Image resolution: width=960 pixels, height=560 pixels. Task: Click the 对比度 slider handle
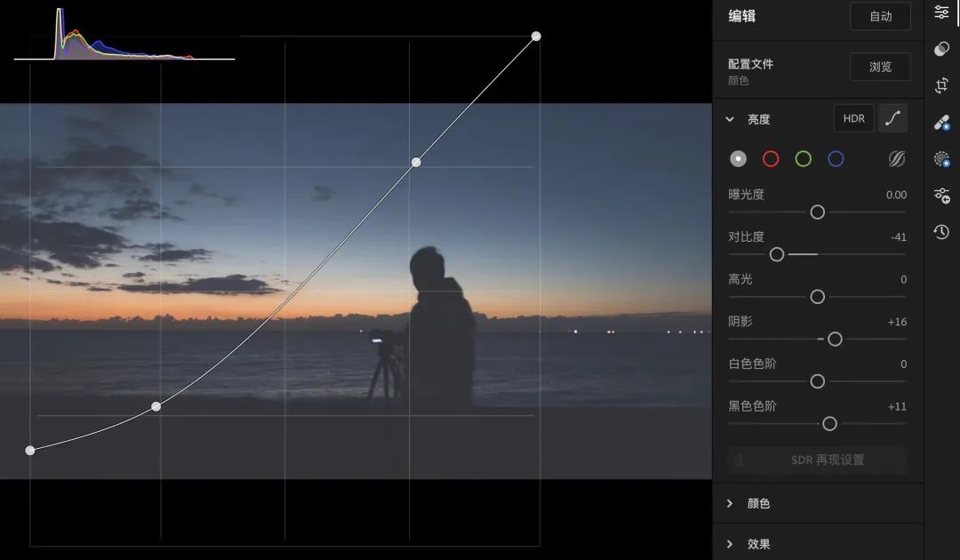click(777, 254)
